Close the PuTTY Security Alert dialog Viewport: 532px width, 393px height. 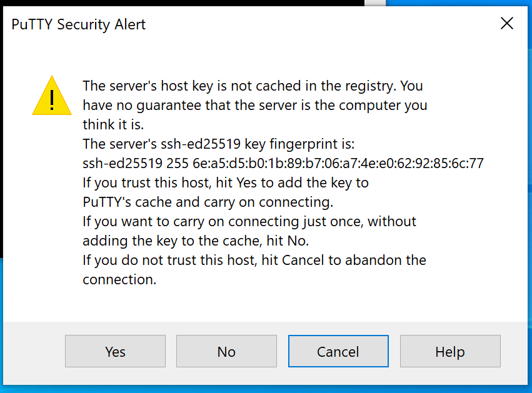(x=507, y=24)
